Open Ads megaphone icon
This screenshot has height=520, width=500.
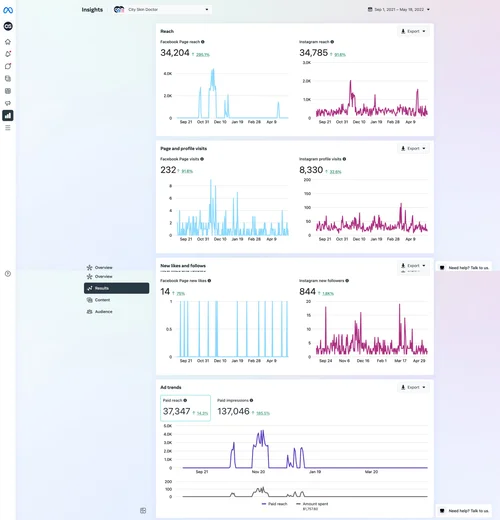coord(8,103)
